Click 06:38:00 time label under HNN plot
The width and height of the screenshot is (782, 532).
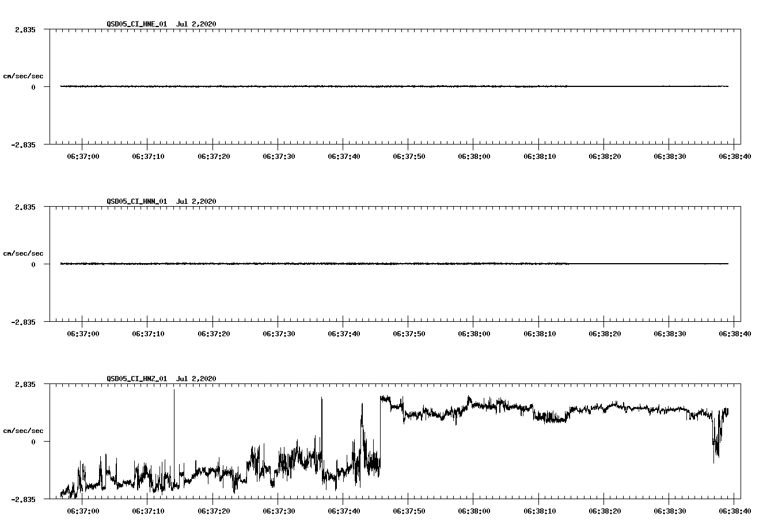click(474, 333)
